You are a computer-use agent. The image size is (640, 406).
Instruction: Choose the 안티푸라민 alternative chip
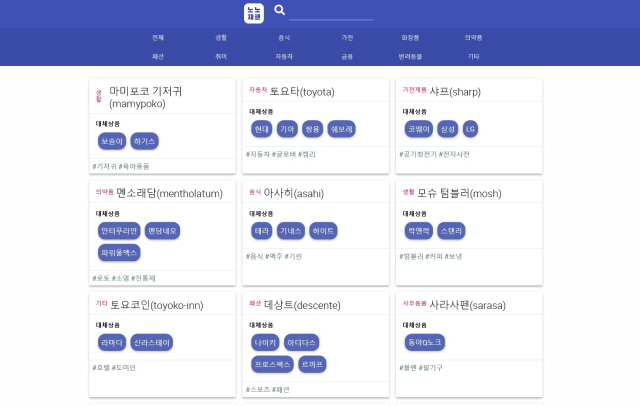pos(119,231)
